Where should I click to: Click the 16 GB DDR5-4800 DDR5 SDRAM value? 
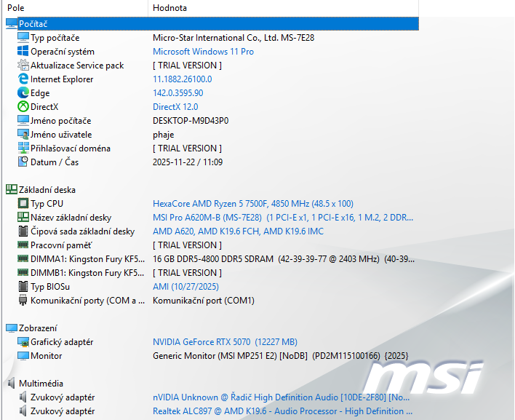point(284,259)
